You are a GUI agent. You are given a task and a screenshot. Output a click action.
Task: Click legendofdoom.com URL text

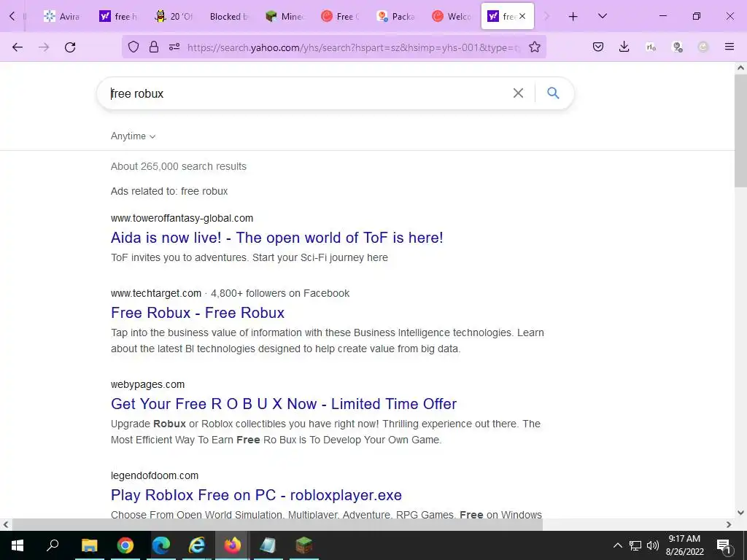pos(155,475)
